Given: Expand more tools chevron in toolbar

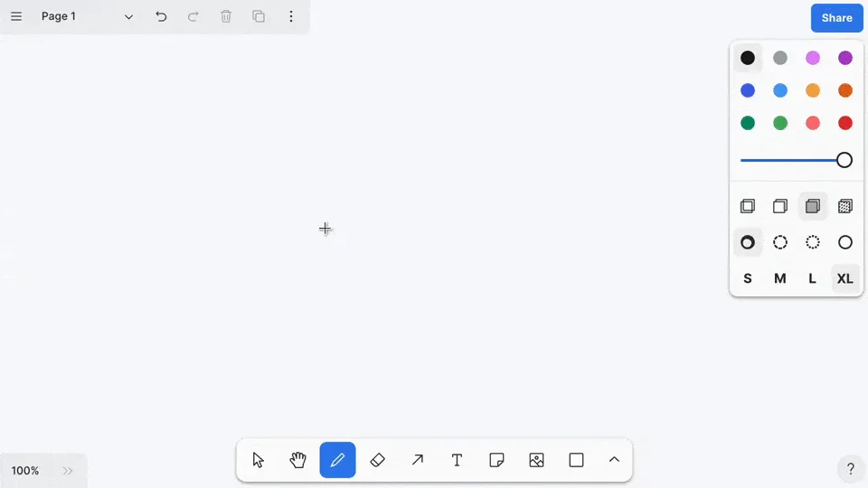Looking at the screenshot, I should (614, 460).
